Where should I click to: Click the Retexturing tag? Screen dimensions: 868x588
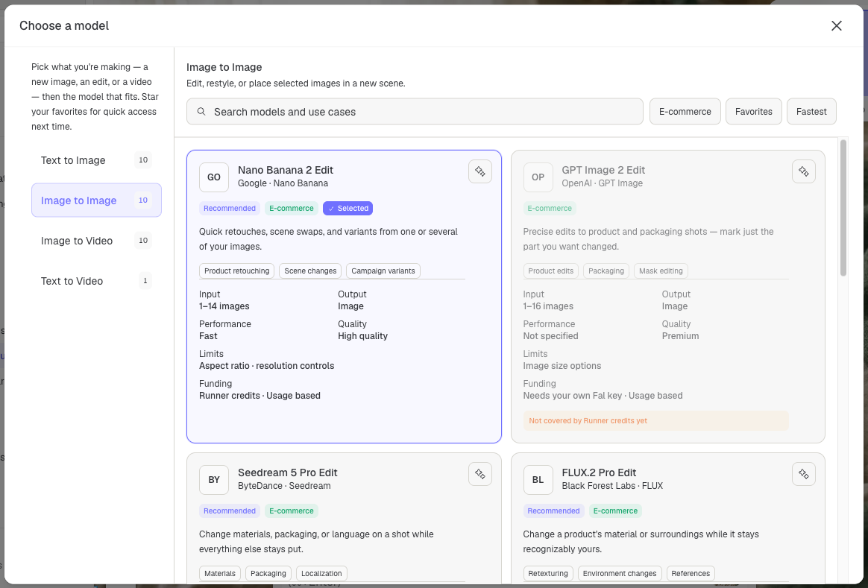click(x=547, y=574)
